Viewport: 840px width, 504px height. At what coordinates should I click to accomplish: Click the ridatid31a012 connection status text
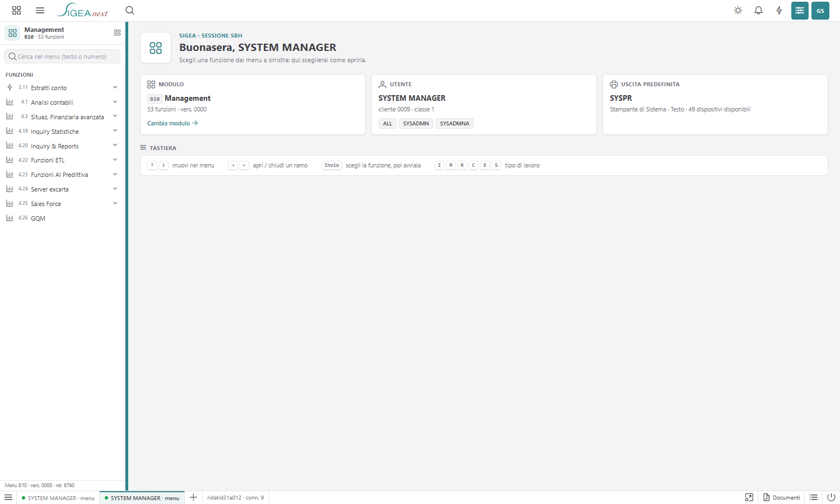pos(235,498)
